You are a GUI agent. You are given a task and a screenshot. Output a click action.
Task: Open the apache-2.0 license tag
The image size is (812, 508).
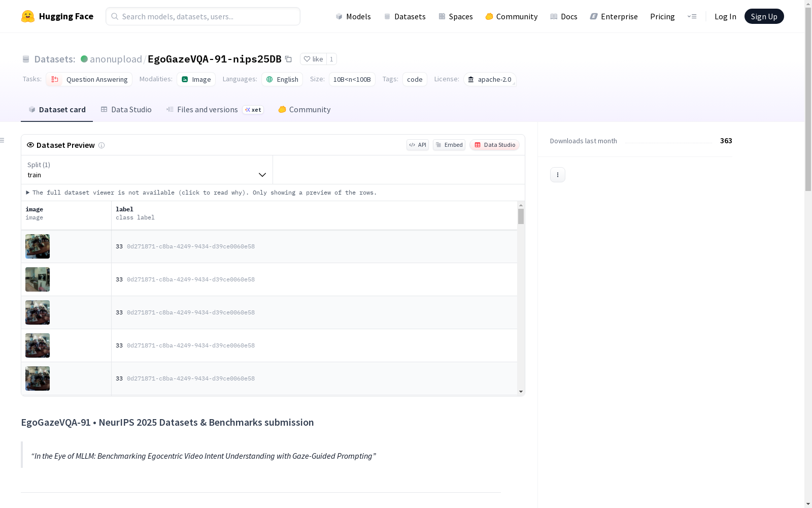490,79
